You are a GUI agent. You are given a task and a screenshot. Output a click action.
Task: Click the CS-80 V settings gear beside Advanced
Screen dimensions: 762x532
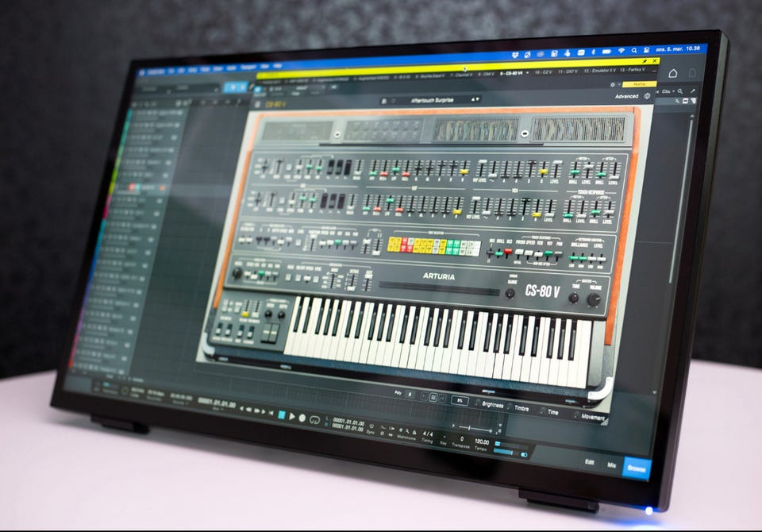647,96
